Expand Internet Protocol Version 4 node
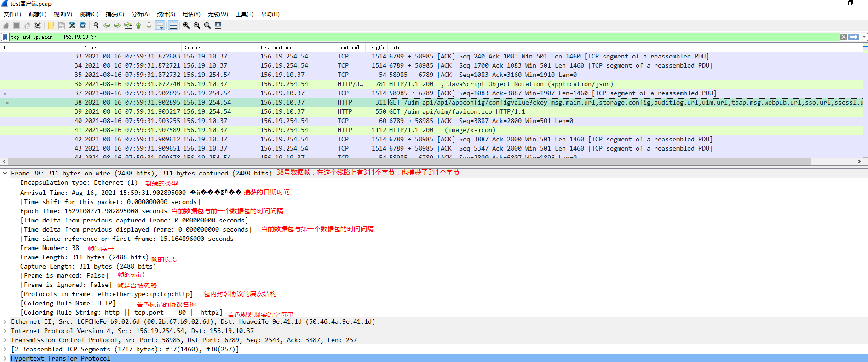This screenshot has width=868, height=362. (5, 331)
